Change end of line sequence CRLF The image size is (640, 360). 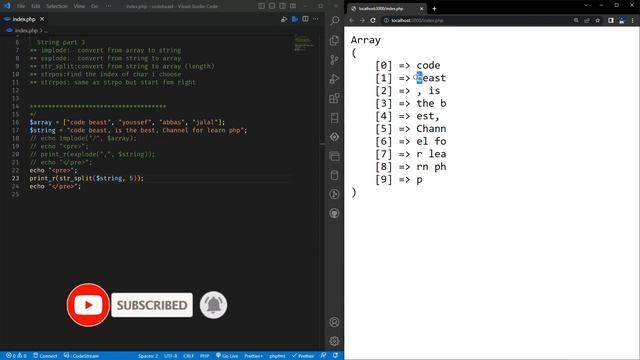pos(188,356)
